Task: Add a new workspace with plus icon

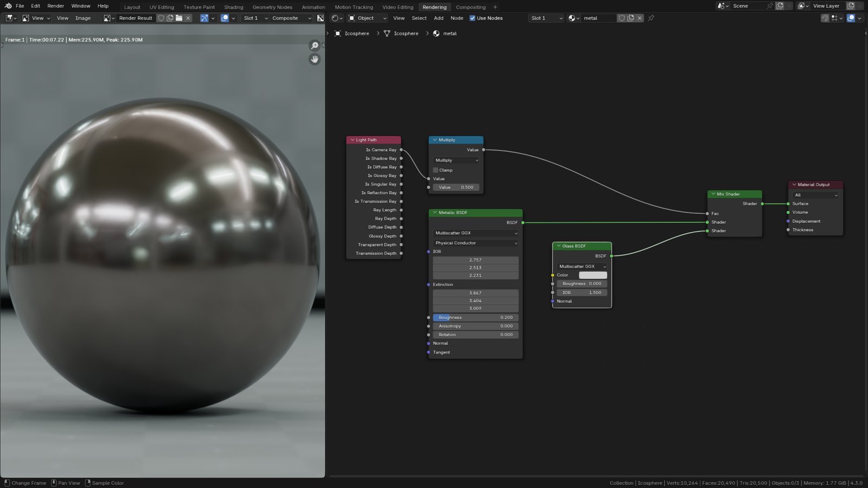Action: [x=495, y=7]
